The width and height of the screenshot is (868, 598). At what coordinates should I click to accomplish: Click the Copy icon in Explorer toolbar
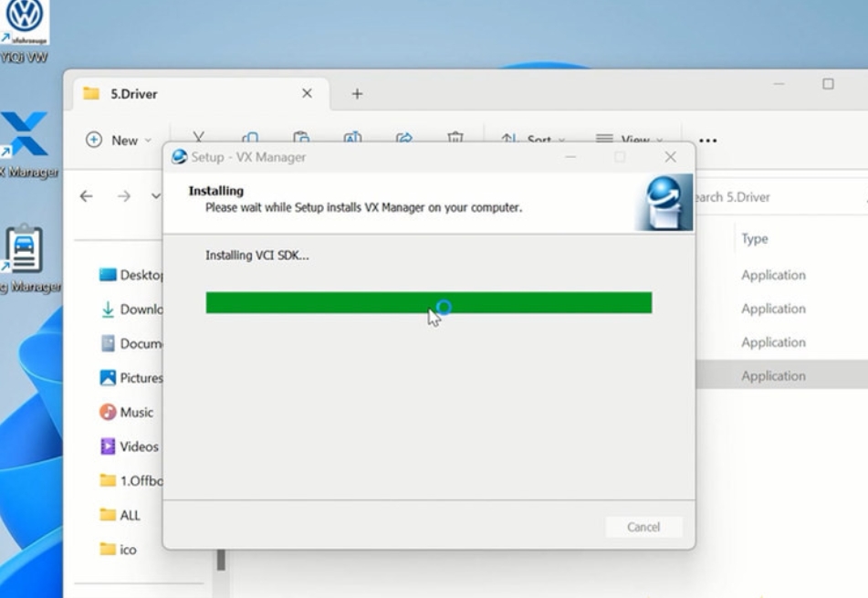pos(250,137)
